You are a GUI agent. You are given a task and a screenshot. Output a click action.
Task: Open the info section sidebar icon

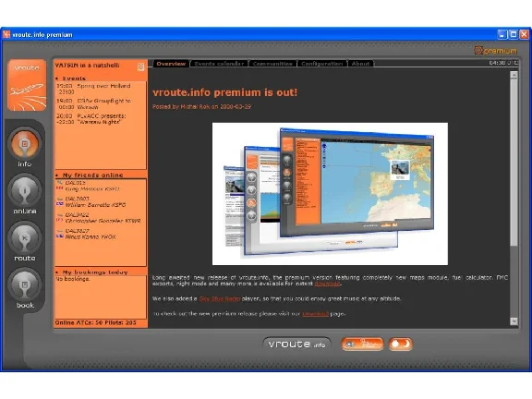[25, 144]
